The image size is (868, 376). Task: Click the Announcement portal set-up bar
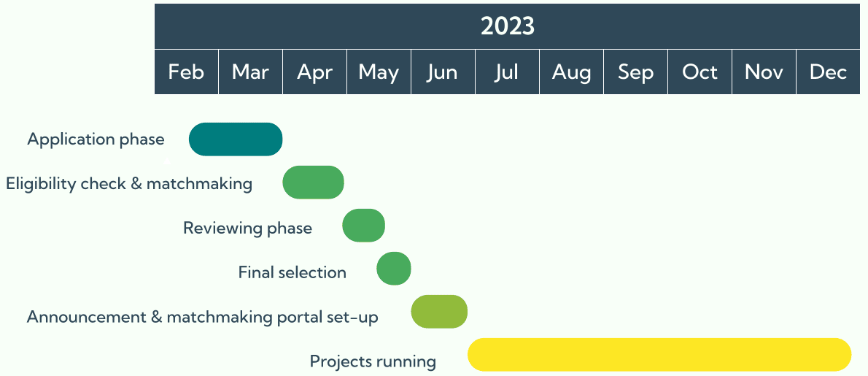[x=439, y=312]
